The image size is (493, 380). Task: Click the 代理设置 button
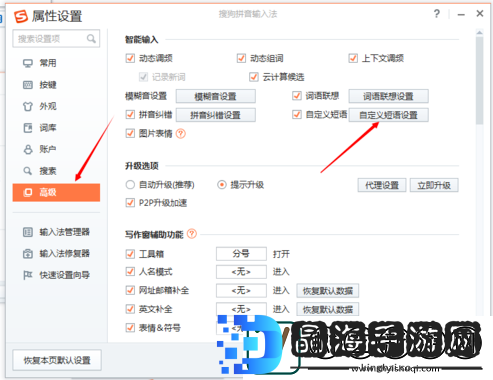coord(382,185)
